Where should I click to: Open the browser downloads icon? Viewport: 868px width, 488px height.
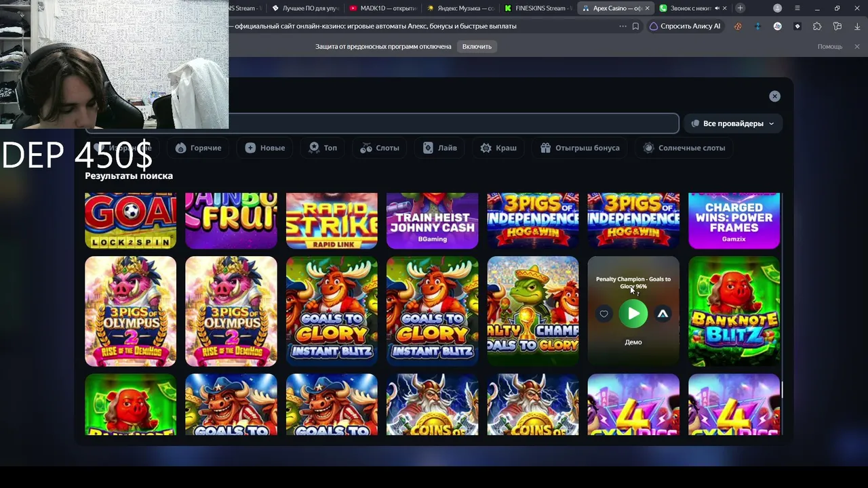point(857,26)
